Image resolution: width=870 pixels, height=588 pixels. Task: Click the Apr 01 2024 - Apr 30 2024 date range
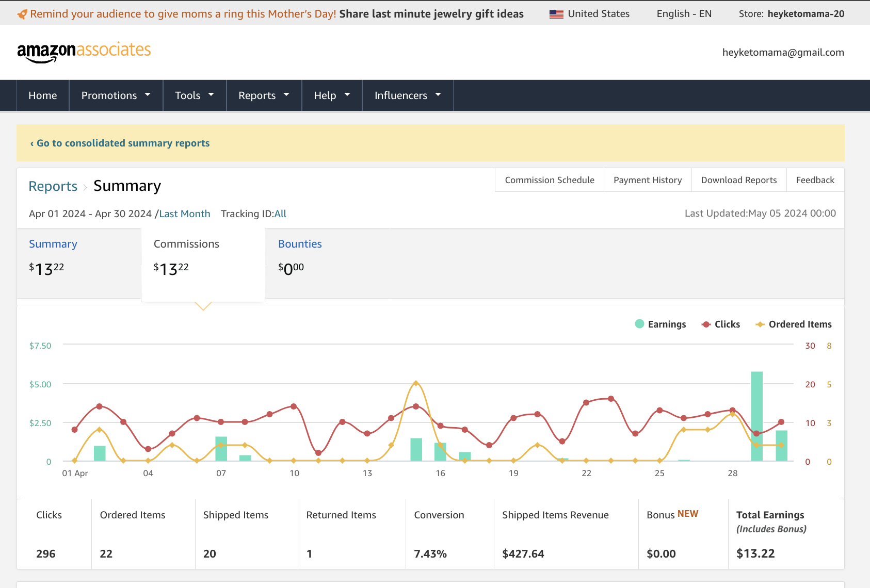[x=90, y=214]
